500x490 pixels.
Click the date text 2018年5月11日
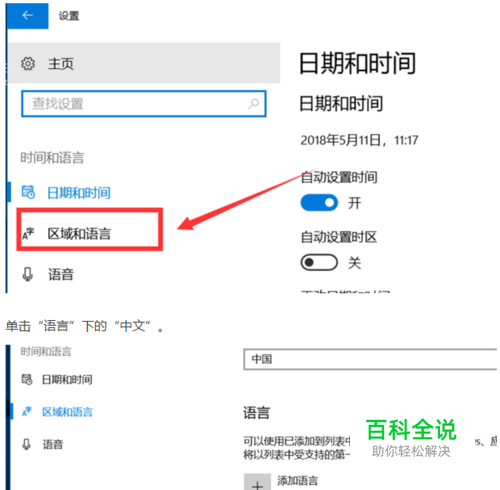(340, 140)
